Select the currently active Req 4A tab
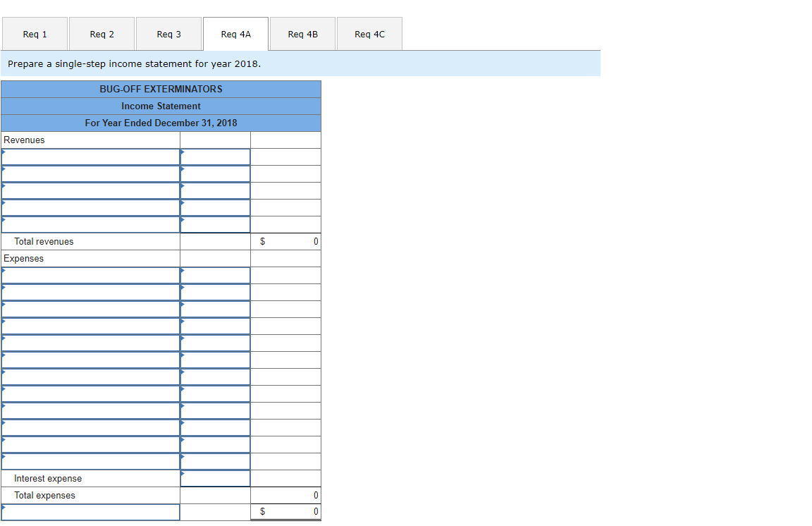 click(x=235, y=33)
